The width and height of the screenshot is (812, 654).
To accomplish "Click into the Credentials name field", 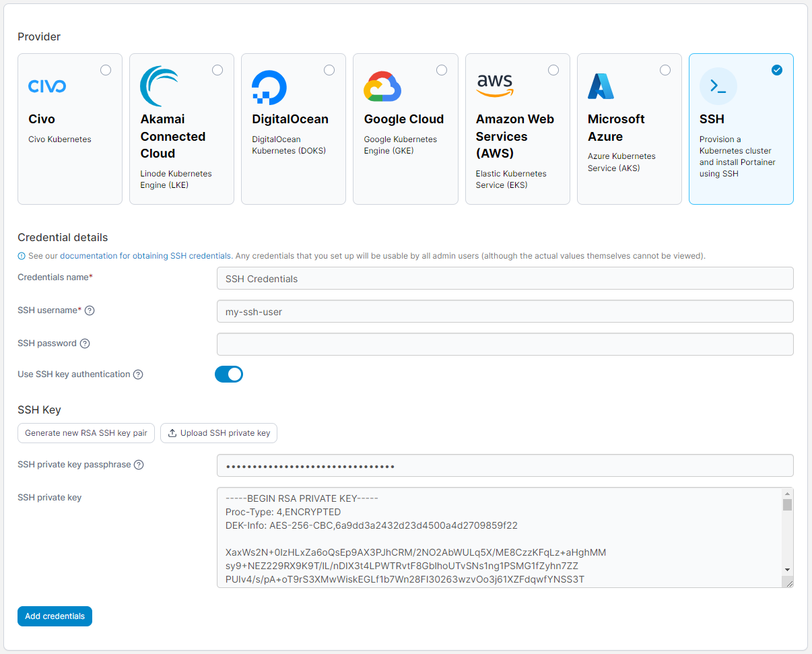I will tap(504, 278).
